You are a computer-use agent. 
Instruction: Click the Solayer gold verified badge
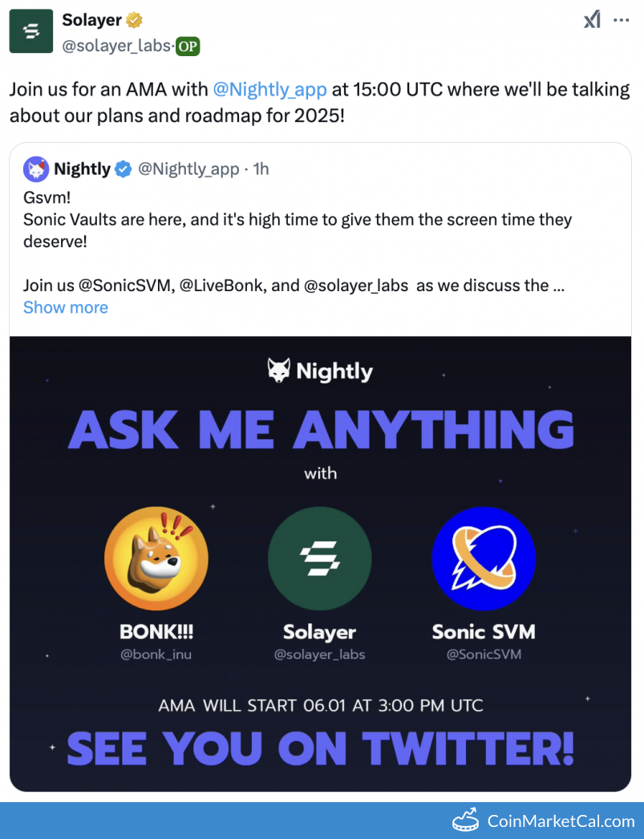(136, 20)
